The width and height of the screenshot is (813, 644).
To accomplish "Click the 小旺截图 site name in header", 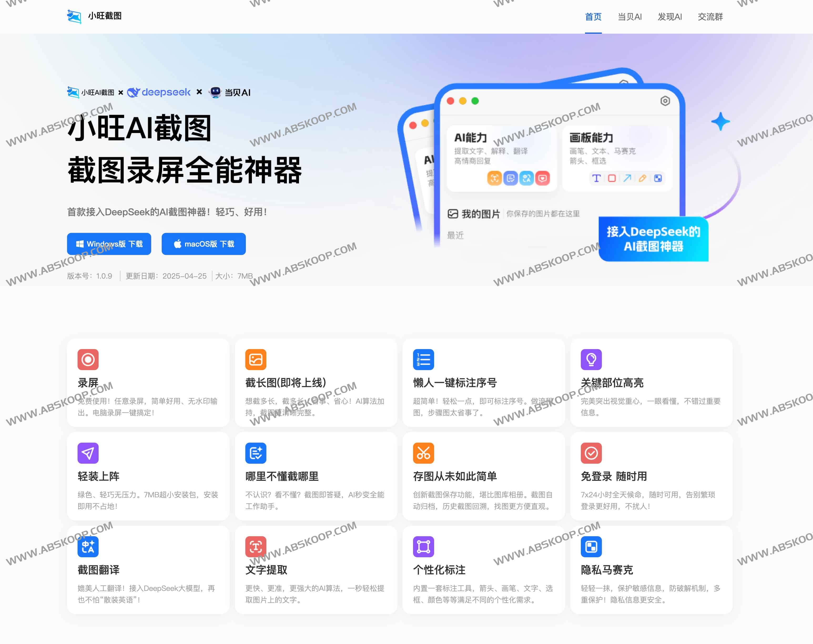I will (105, 16).
